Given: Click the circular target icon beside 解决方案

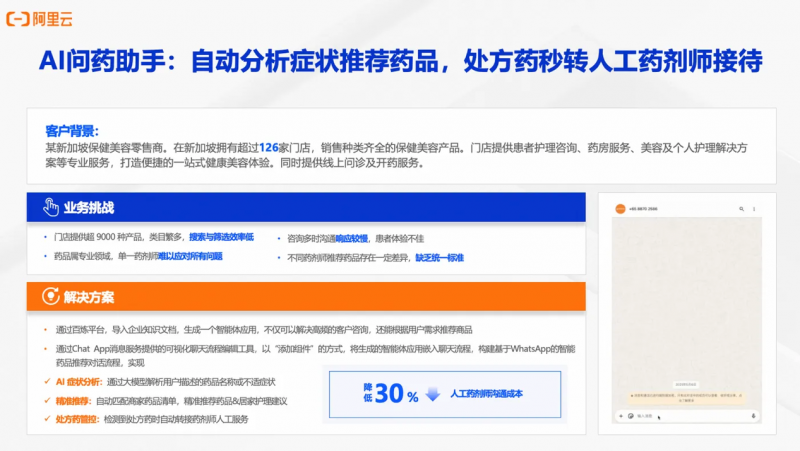Looking at the screenshot, I should (x=50, y=297).
